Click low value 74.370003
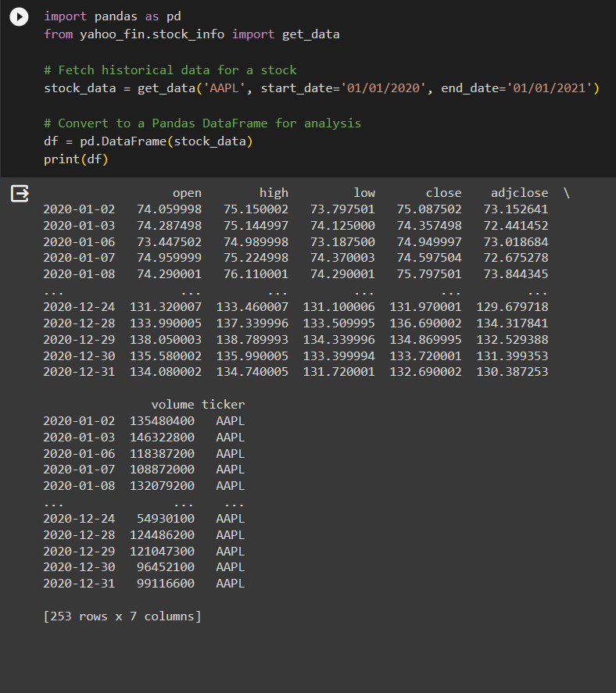This screenshot has height=693, width=616. coord(342,258)
